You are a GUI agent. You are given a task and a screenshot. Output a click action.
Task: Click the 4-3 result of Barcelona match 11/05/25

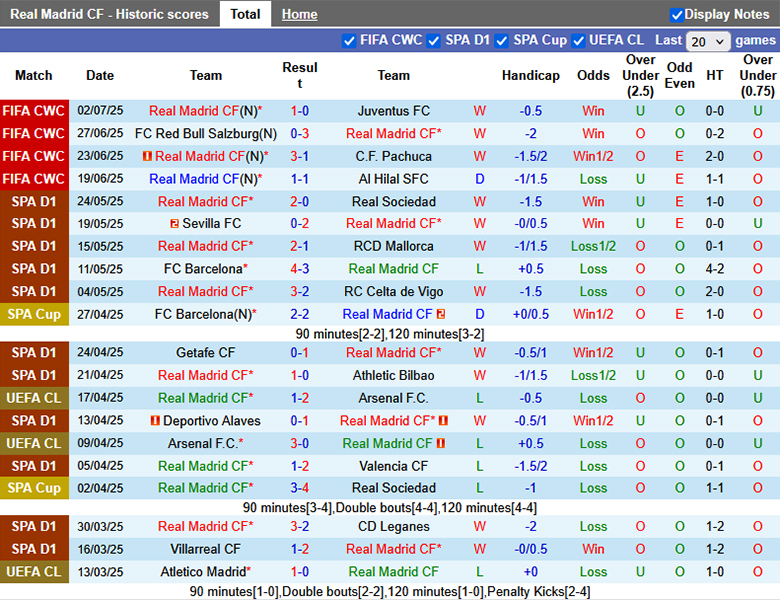299,269
